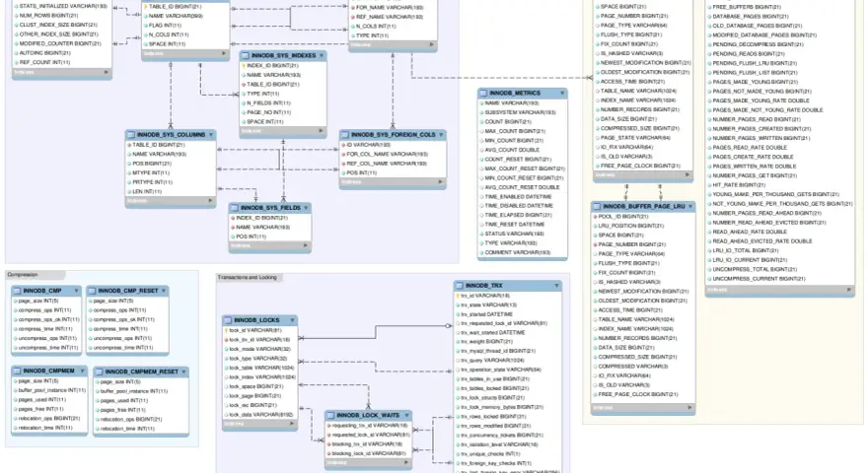Collapse INNODB_SYS_FOREIGN_COLS using its header arrow
The width and height of the screenshot is (868, 473).
point(441,135)
